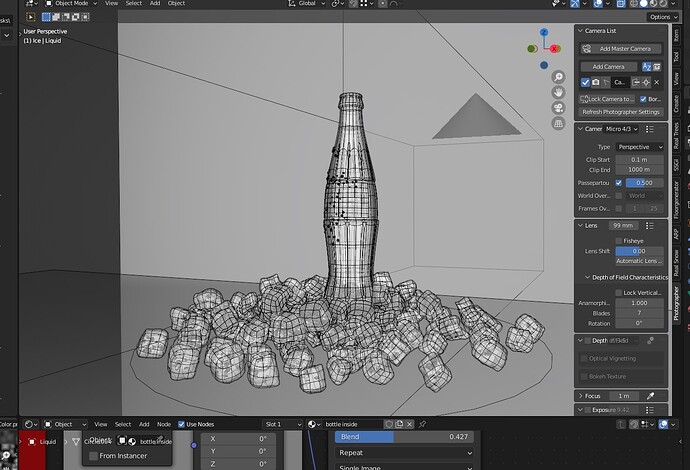This screenshot has width=690, height=470.
Task: Expand the Focus panel
Action: tap(580, 396)
